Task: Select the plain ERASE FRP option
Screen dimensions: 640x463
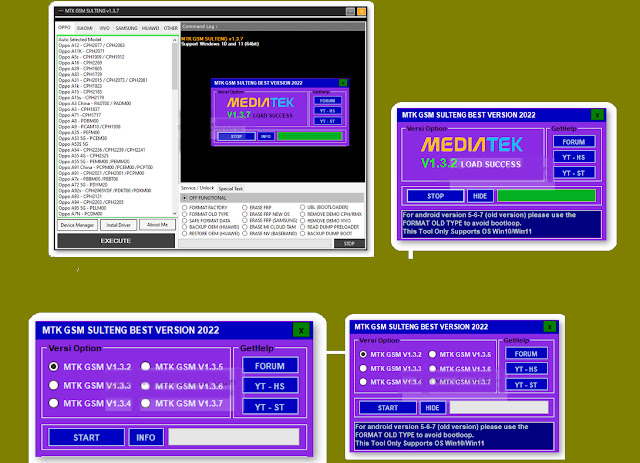Action: [x=257, y=208]
